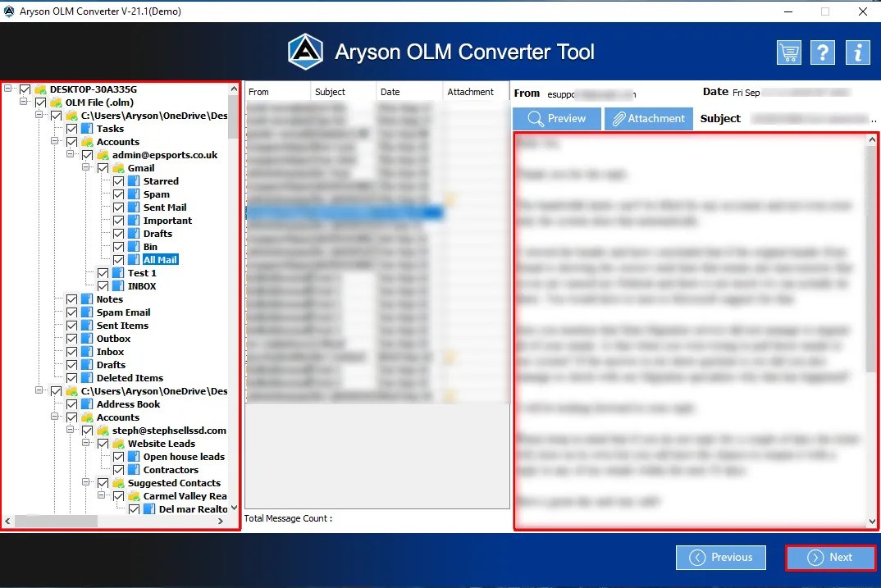The image size is (881, 588).
Task: Open the About info icon
Action: pos(857,52)
